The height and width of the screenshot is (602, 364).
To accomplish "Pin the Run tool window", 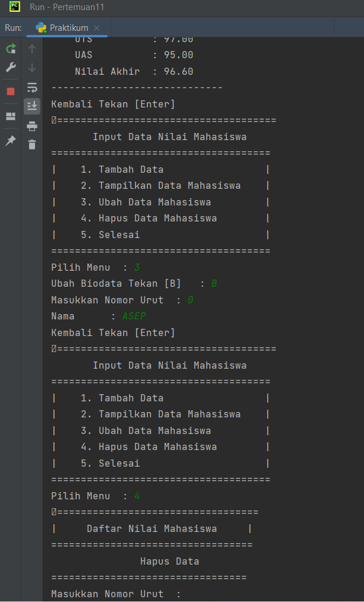I will [10, 141].
